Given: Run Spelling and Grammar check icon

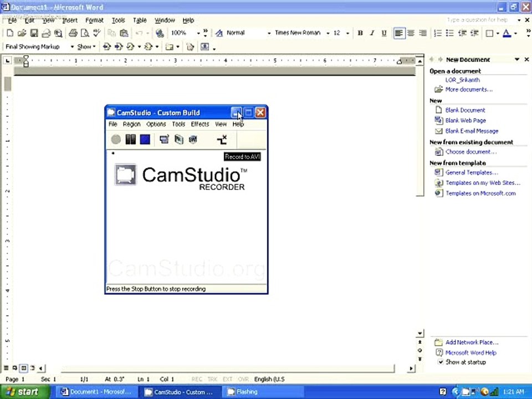Looking at the screenshot, I should pyautogui.click(x=96, y=33).
